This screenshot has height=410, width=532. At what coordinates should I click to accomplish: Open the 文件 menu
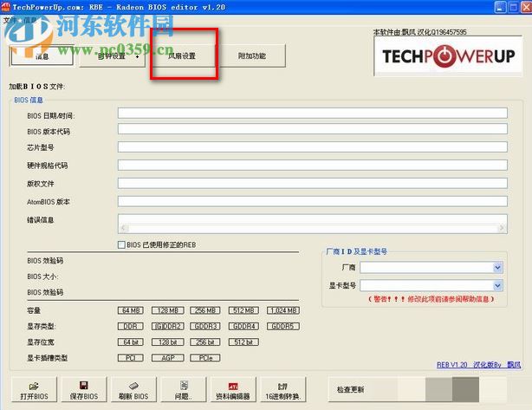[x=10, y=20]
